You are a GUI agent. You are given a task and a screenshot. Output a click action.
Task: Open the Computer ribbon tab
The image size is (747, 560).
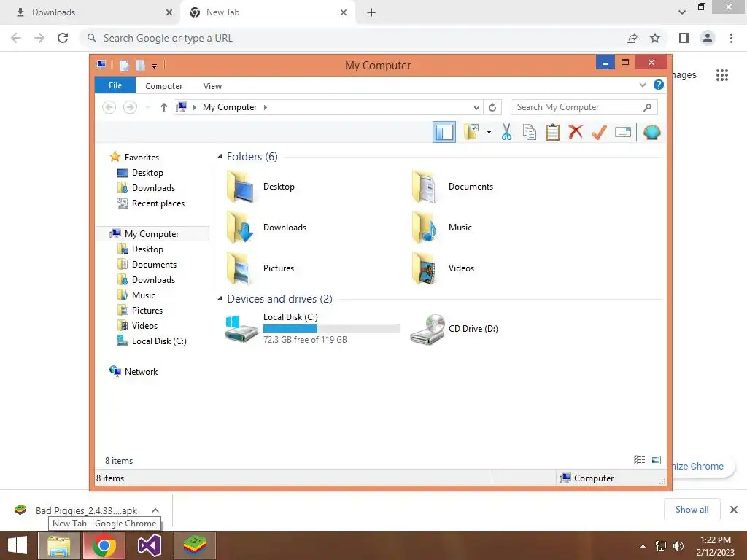[163, 86]
